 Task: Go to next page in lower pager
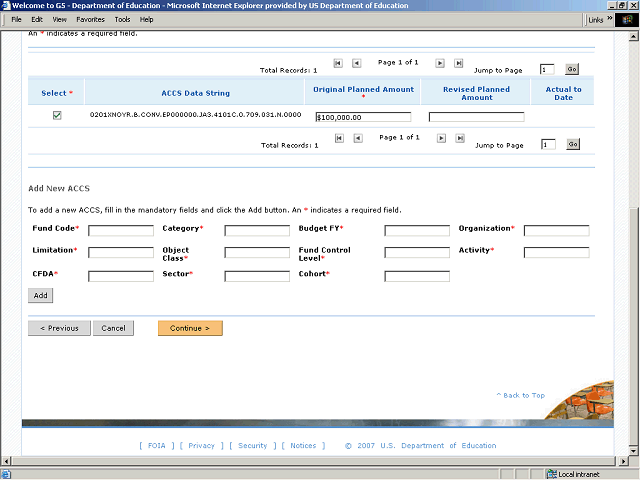tap(441, 138)
